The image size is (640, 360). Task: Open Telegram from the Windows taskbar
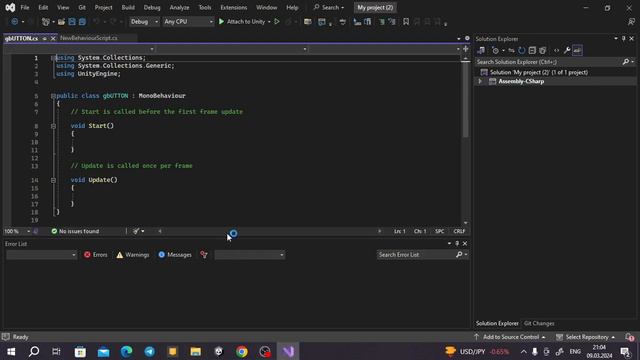point(149,351)
